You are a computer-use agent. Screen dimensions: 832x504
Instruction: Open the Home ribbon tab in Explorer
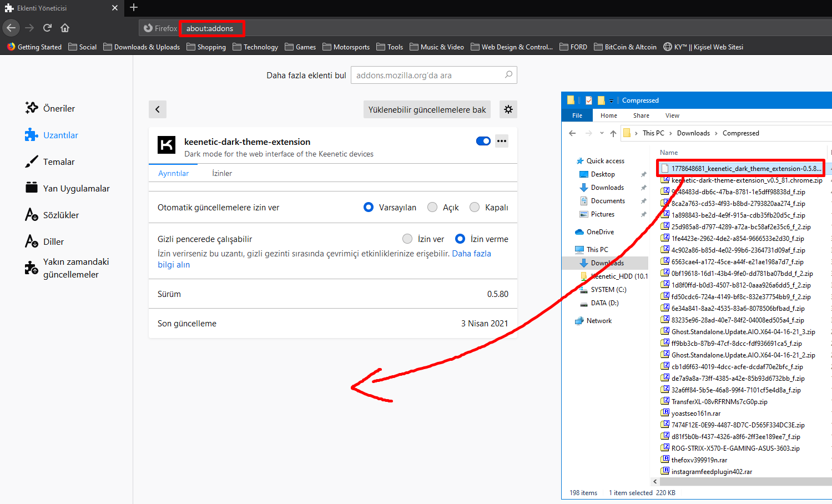click(x=609, y=115)
